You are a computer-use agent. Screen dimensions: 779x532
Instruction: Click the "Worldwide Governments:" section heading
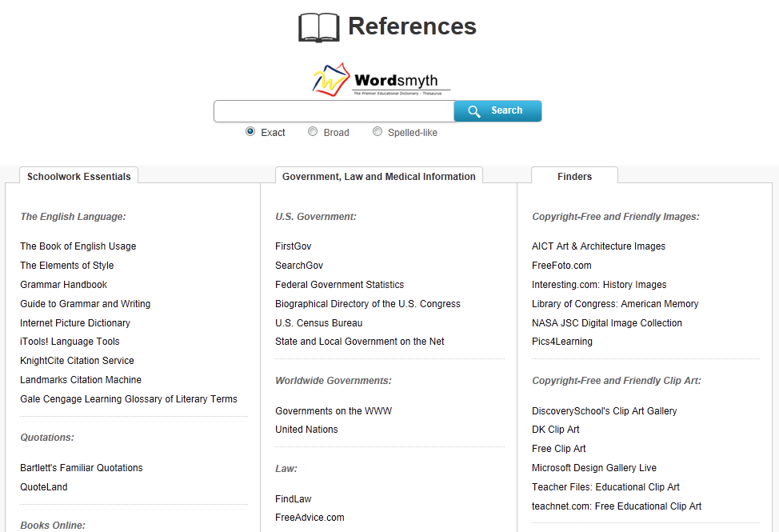334,381
